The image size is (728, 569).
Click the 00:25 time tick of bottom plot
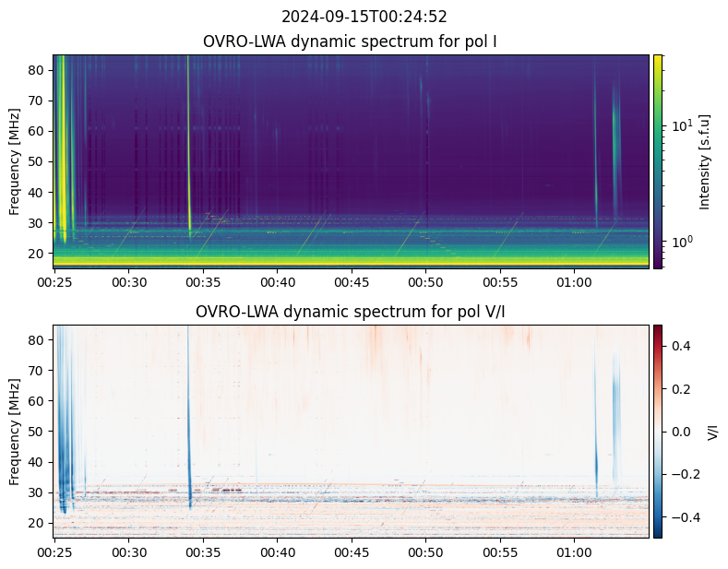(x=54, y=552)
